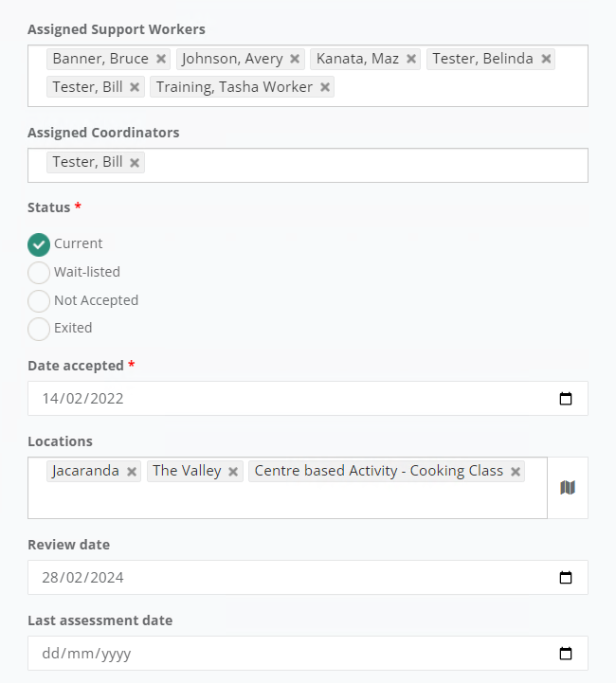616x683 pixels.
Task: Set status to Exited
Action: point(39,329)
